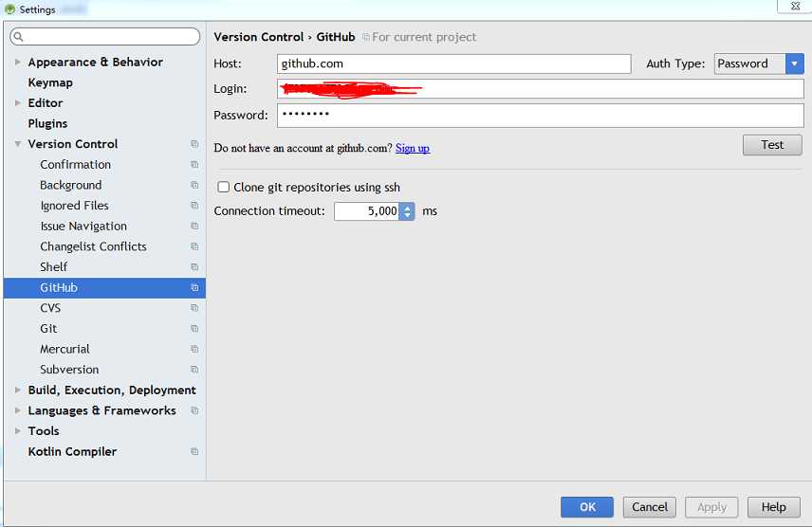The width and height of the screenshot is (812, 527).
Task: Click the Apply button
Action: (x=711, y=507)
